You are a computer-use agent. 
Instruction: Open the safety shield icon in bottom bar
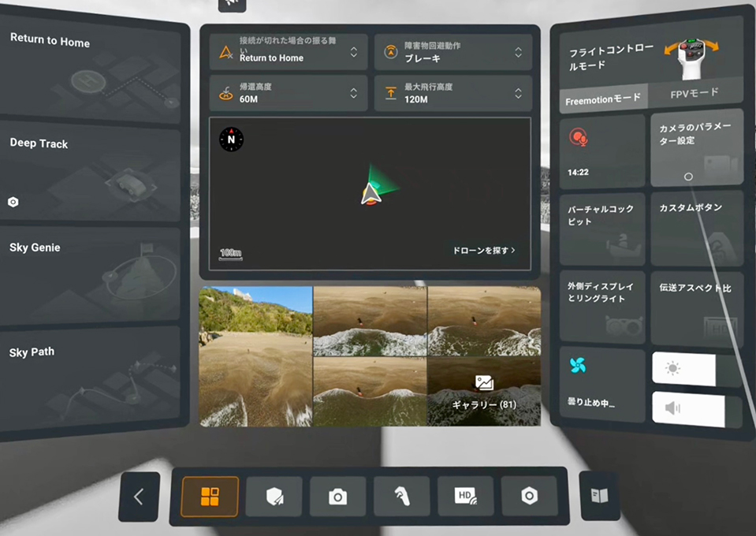(x=274, y=497)
